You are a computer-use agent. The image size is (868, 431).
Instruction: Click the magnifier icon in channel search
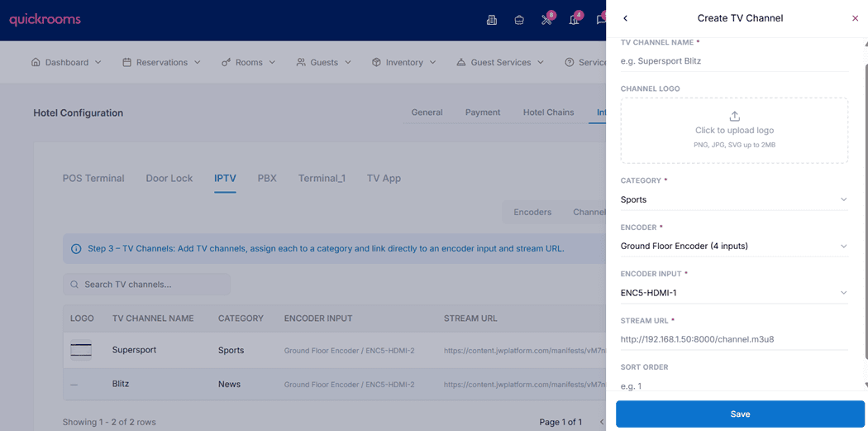pos(74,285)
